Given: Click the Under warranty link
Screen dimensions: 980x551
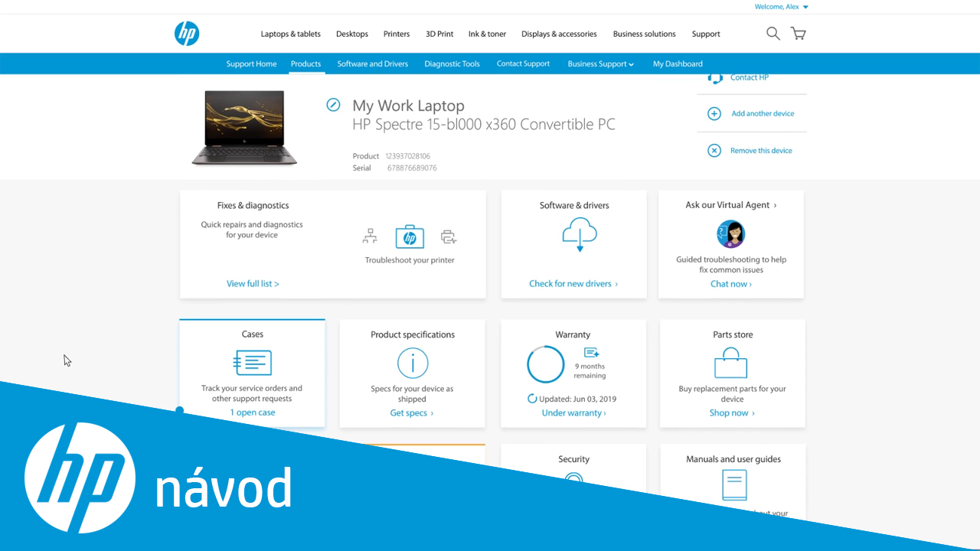Looking at the screenshot, I should 573,412.
